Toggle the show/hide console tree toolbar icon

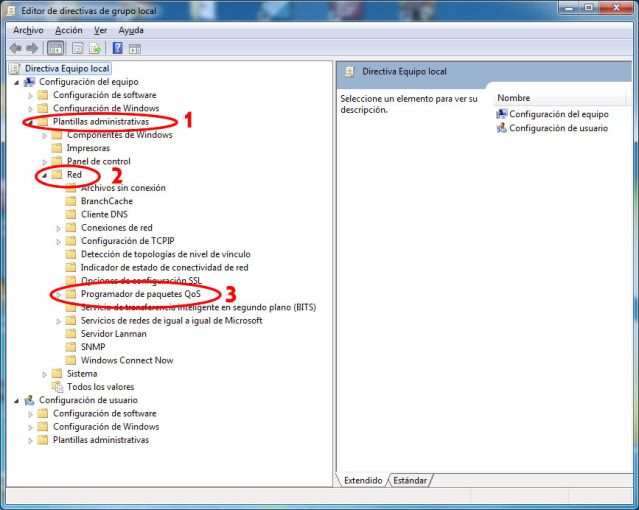point(55,49)
